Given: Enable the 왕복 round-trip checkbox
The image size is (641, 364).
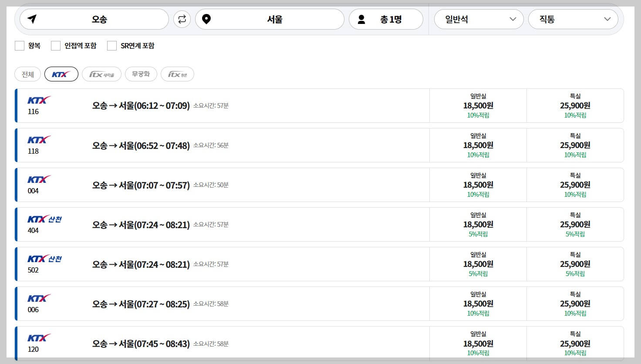Looking at the screenshot, I should pyautogui.click(x=20, y=45).
